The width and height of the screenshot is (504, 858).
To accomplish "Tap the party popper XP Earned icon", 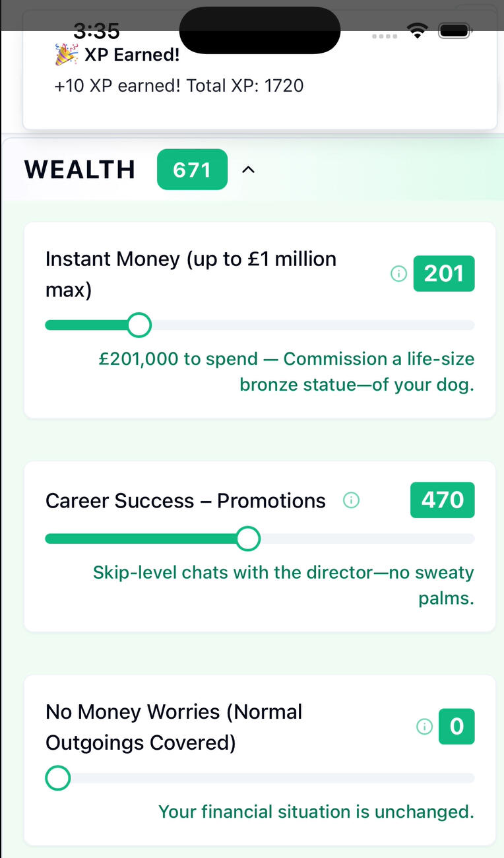I will click(66, 55).
